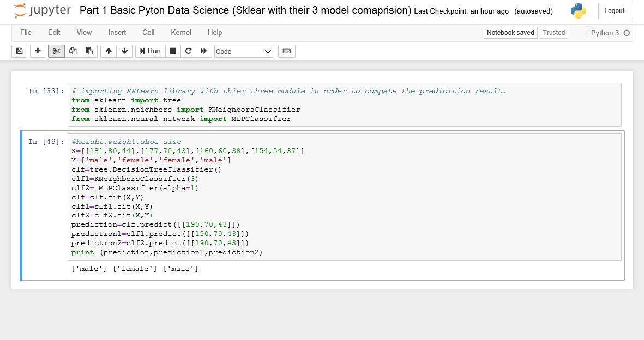The width and height of the screenshot is (644, 340).
Task: Click the Jupyter logo
Action: tap(43, 10)
